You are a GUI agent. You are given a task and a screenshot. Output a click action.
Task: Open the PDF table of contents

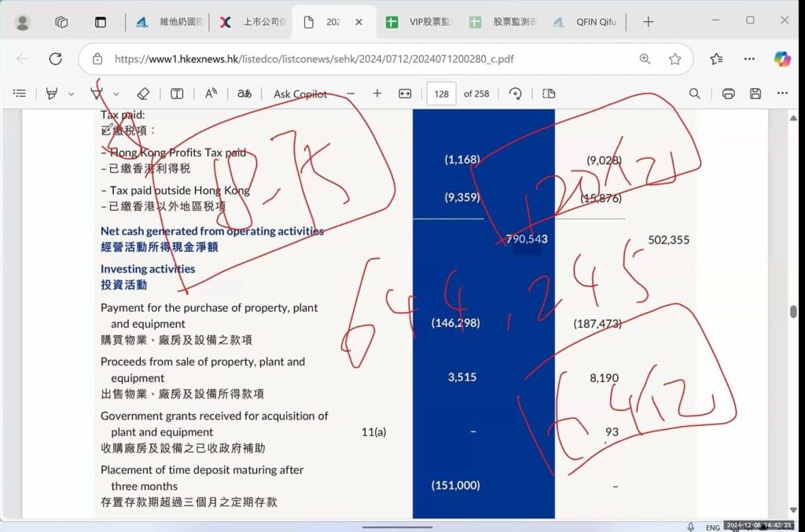pos(20,94)
